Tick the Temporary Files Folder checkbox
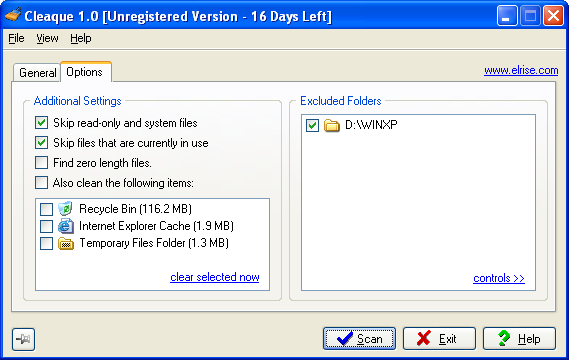 [46, 243]
